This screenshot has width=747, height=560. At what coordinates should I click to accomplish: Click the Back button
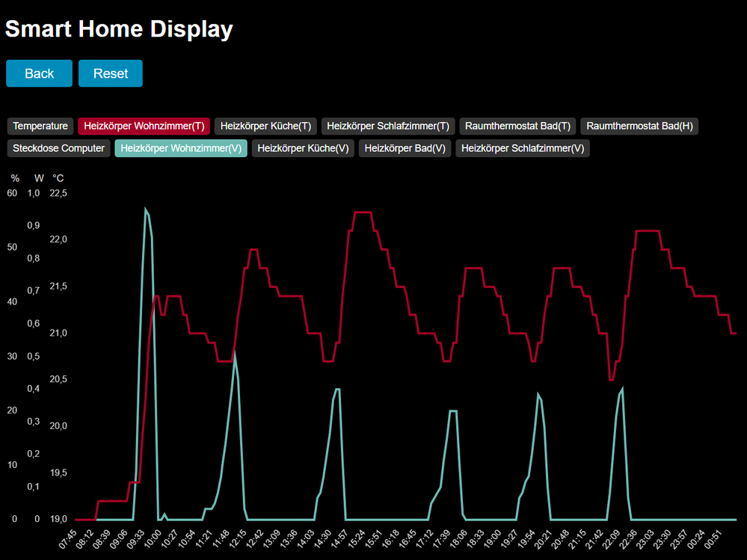39,73
